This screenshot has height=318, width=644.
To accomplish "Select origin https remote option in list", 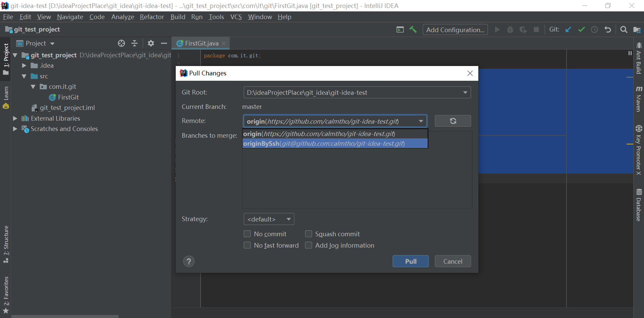I will (x=335, y=134).
